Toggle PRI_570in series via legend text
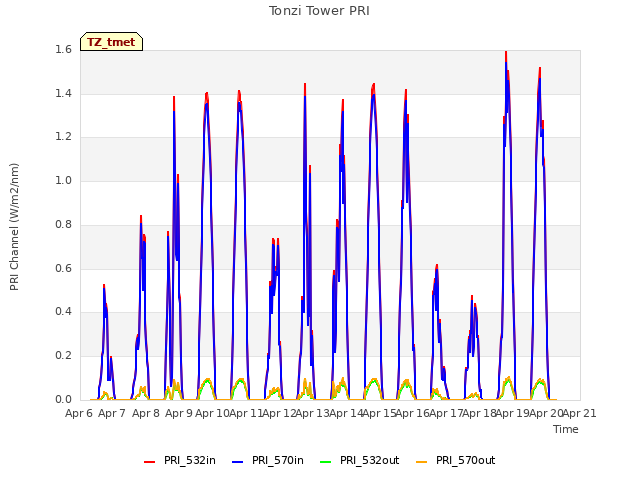 pyautogui.click(x=278, y=460)
